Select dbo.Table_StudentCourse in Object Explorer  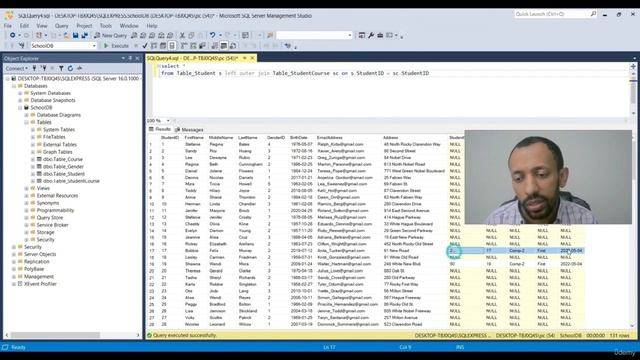click(71, 181)
